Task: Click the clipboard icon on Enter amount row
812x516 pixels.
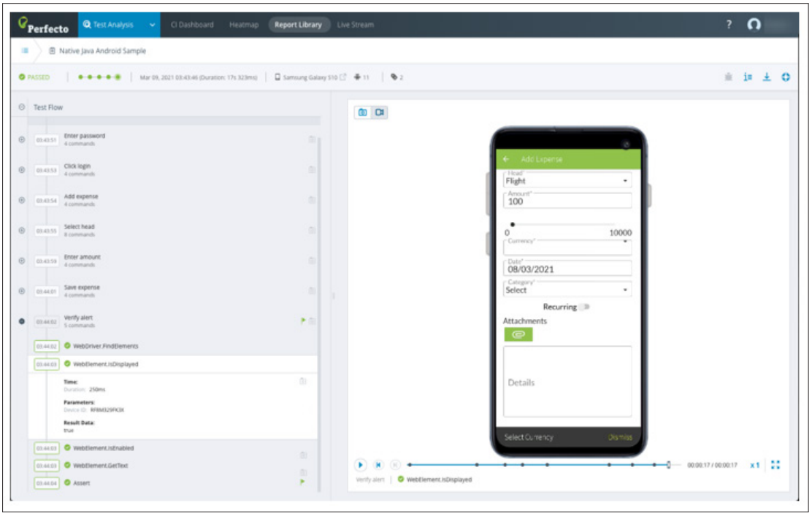Action: point(312,261)
